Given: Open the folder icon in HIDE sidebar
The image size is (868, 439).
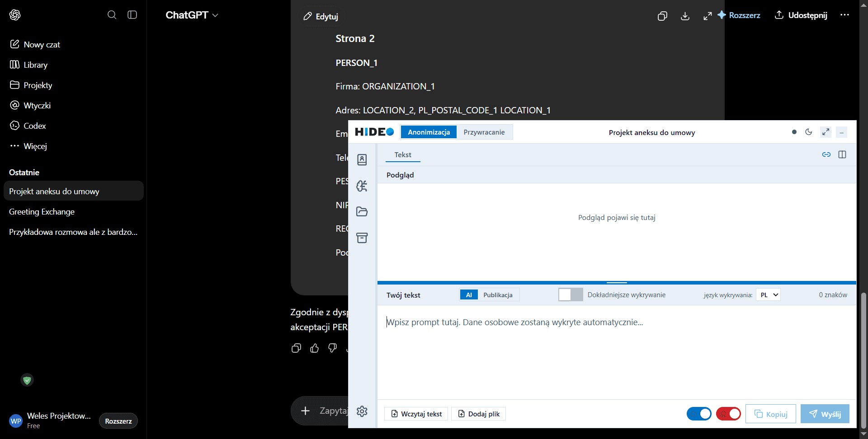Looking at the screenshot, I should (x=362, y=211).
